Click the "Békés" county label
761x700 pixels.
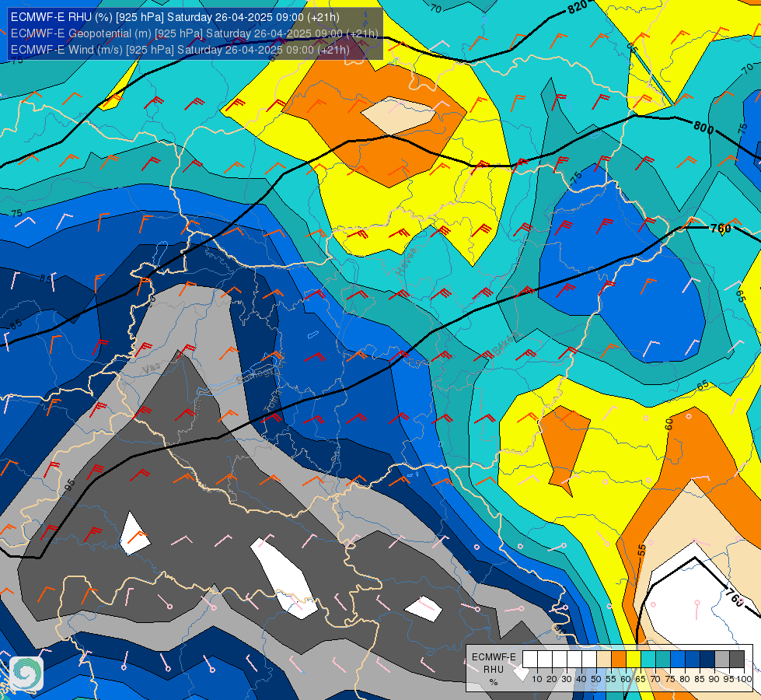pyautogui.click(x=504, y=344)
